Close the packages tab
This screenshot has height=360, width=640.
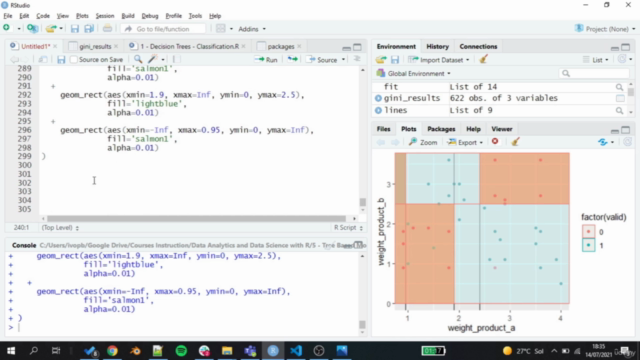299,47
